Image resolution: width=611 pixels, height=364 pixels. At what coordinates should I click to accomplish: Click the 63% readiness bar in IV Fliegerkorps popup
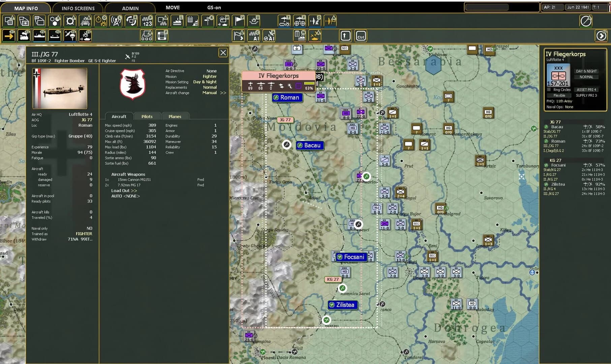[x=310, y=86]
